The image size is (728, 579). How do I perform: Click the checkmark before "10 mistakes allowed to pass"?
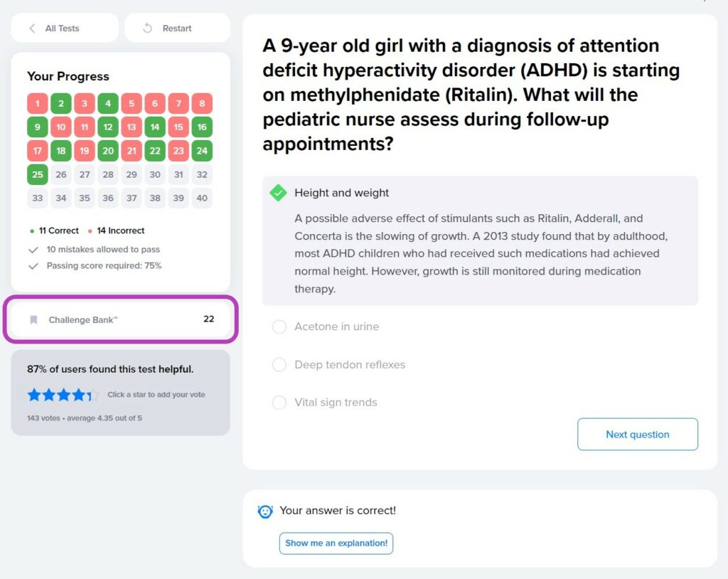pos(33,249)
